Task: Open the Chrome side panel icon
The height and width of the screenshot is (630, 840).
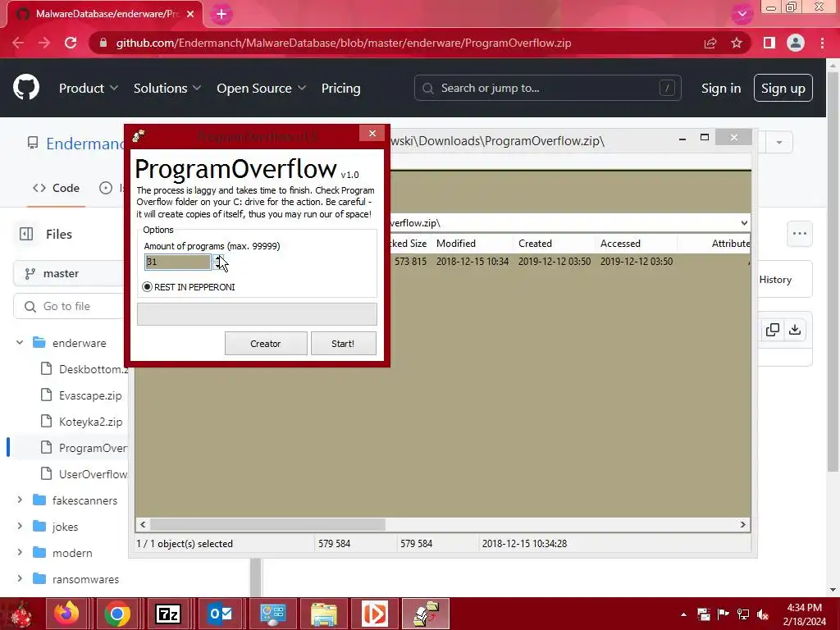Action: 769,43
